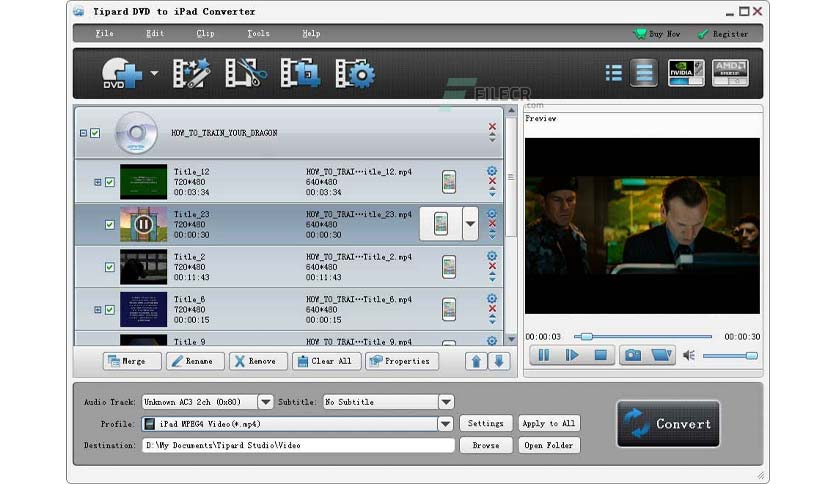Open the Trim scissors tool
The height and width of the screenshot is (484, 836).
pos(246,73)
